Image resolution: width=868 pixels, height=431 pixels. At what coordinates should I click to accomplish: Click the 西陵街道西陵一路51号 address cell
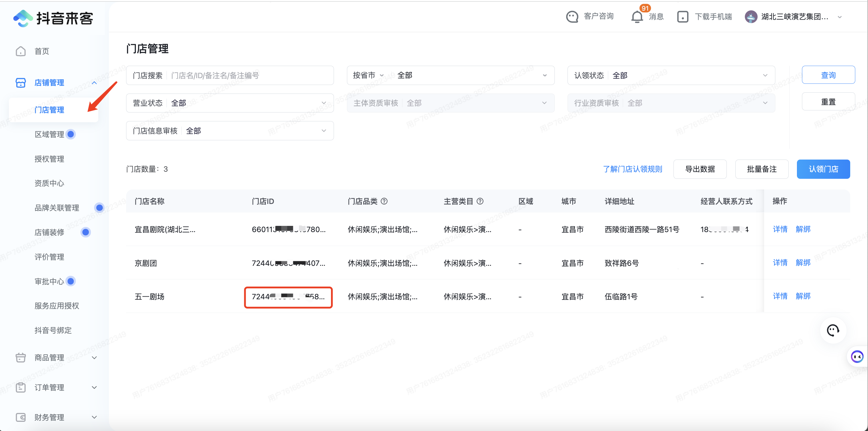click(642, 229)
